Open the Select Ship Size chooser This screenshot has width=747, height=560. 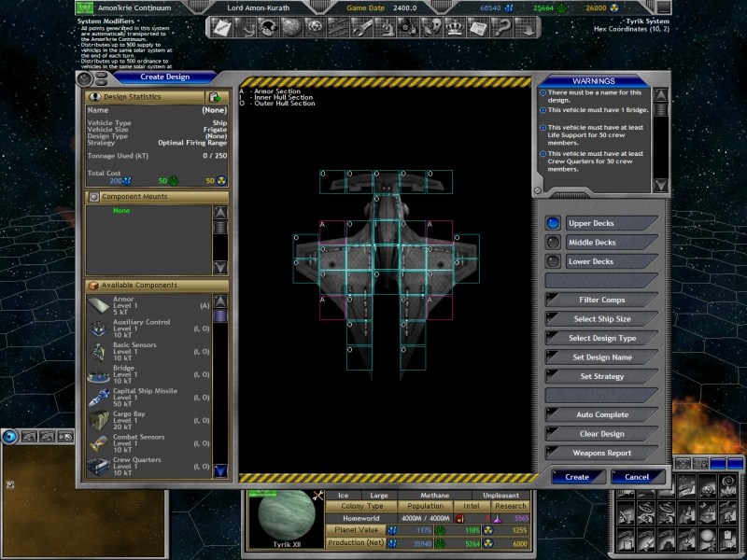pos(601,319)
